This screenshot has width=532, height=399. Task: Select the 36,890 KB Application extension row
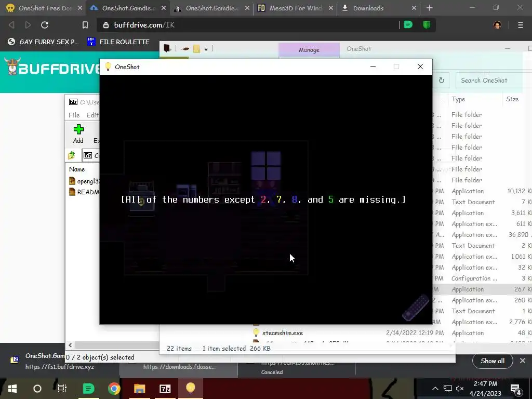pyautogui.click(x=483, y=235)
